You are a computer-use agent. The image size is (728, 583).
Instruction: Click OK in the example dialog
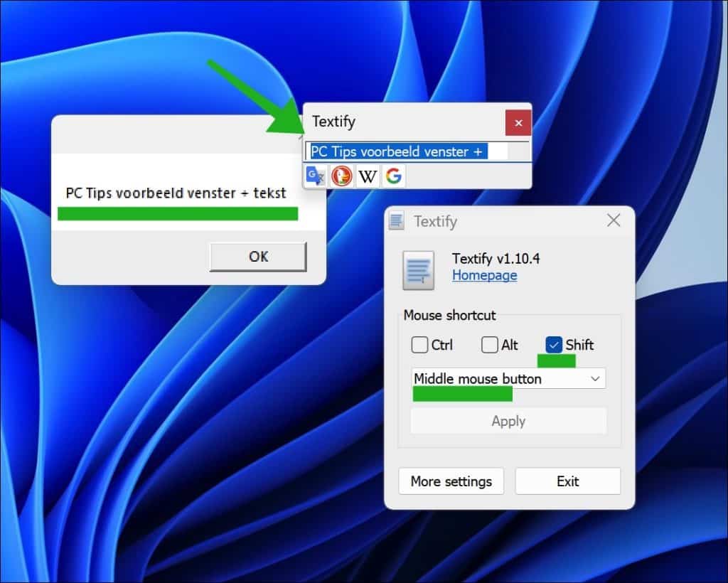click(x=258, y=257)
